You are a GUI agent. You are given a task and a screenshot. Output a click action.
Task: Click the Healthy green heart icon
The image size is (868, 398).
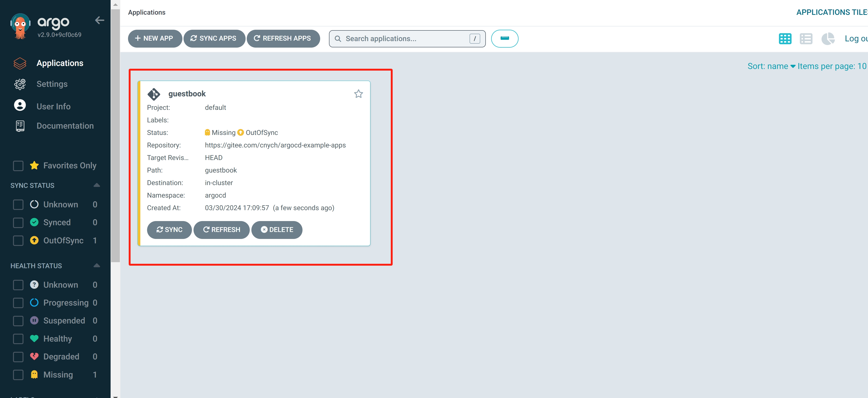click(x=34, y=338)
